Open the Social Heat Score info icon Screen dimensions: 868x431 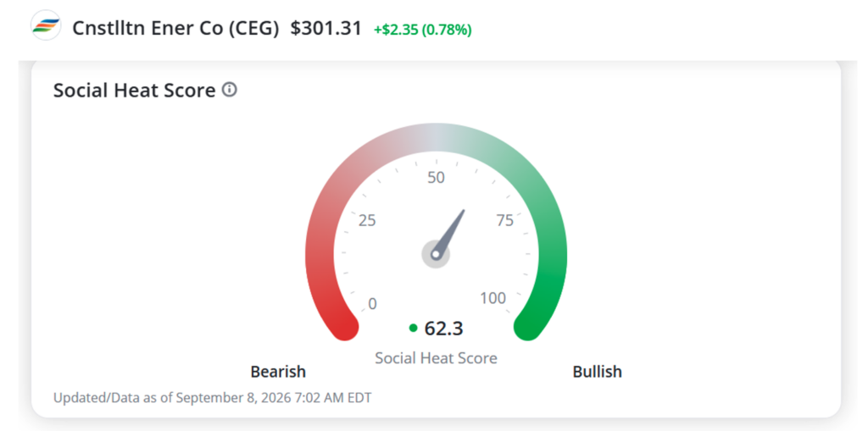(230, 90)
